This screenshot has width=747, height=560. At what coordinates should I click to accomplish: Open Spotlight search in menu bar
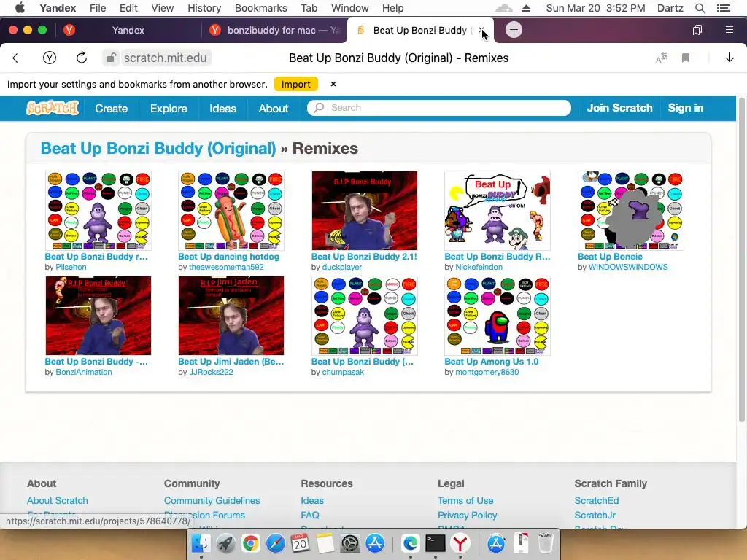[x=700, y=8]
